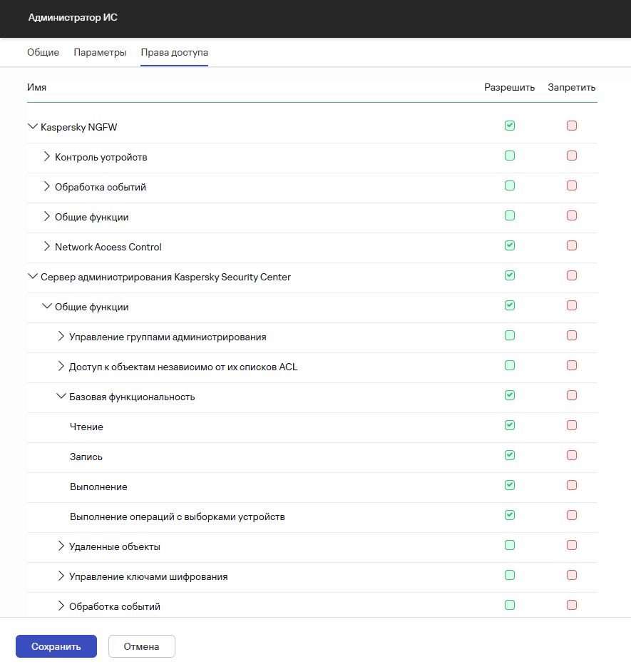Viewport: 631px width, 672px height.
Task: Select the Права доступа tab
Action: [175, 52]
